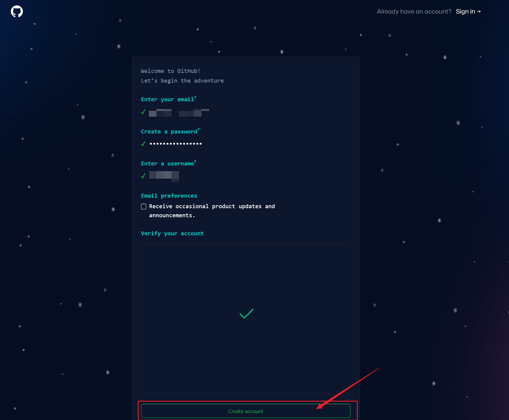509x420 pixels.
Task: Select the green check mark beside the email
Action: (x=143, y=112)
